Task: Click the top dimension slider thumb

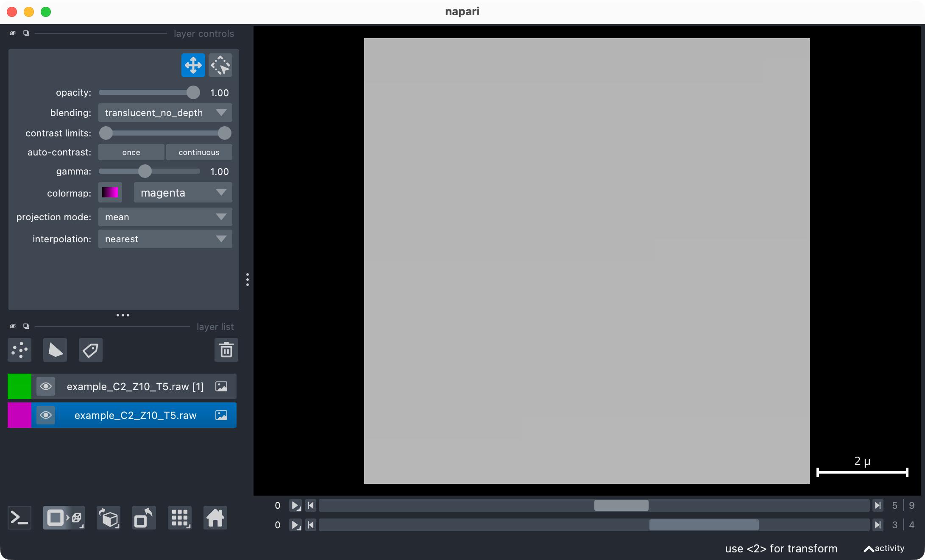Action: pos(621,505)
